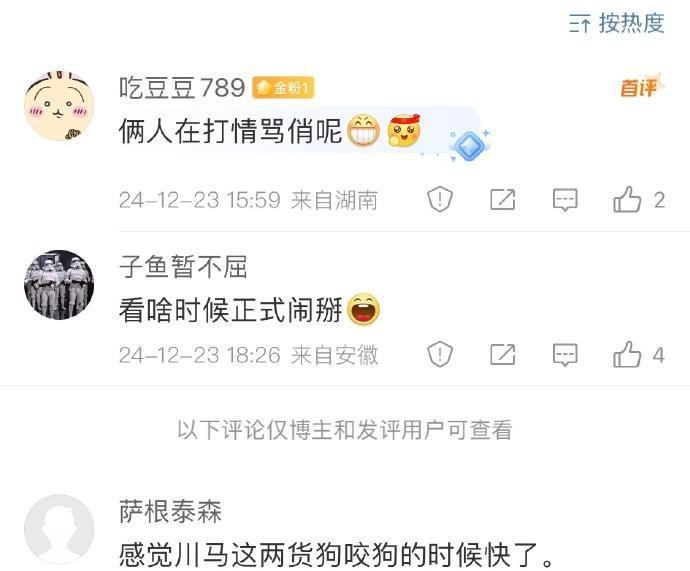Tap the 金粉1 fan badge

point(283,88)
